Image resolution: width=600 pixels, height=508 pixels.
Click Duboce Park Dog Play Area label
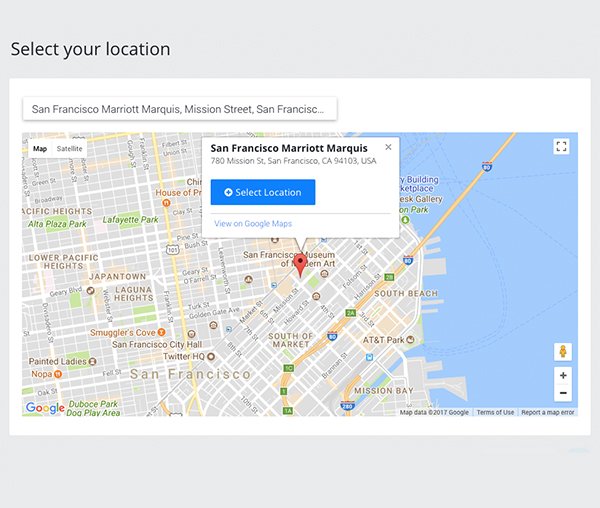[x=93, y=408]
